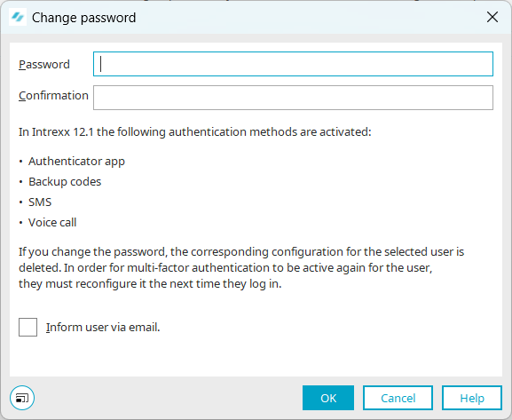
Task: Click the Intrexx logo in title bar
Action: [x=18, y=17]
